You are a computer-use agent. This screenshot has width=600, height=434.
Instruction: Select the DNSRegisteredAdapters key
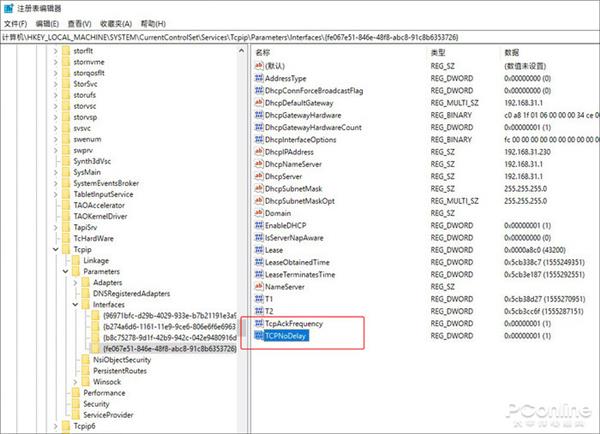tap(132, 294)
